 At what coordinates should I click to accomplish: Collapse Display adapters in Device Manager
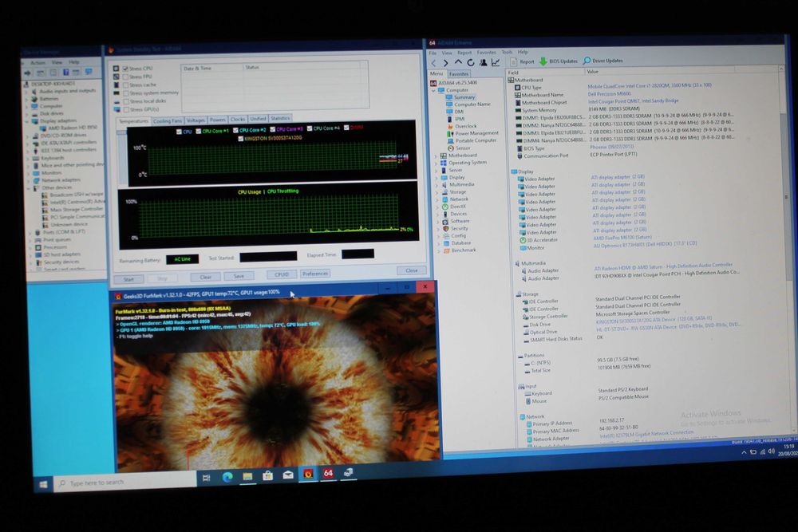[27, 121]
